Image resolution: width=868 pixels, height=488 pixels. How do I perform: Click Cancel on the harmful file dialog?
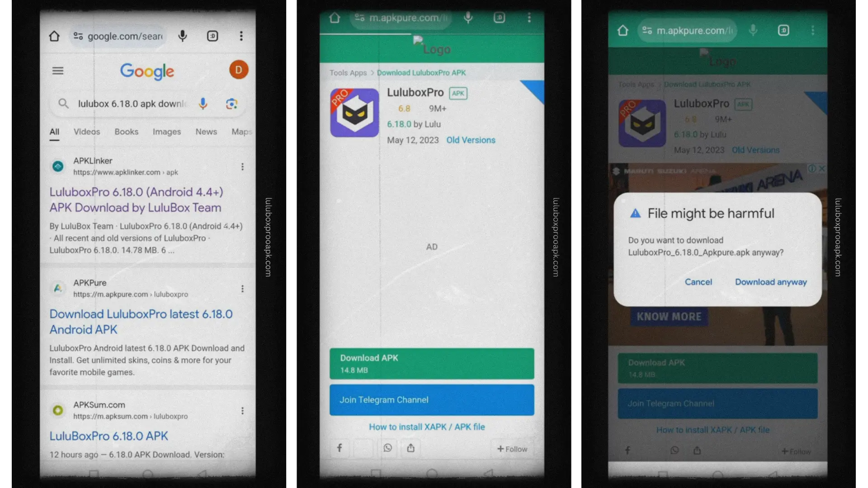(698, 282)
